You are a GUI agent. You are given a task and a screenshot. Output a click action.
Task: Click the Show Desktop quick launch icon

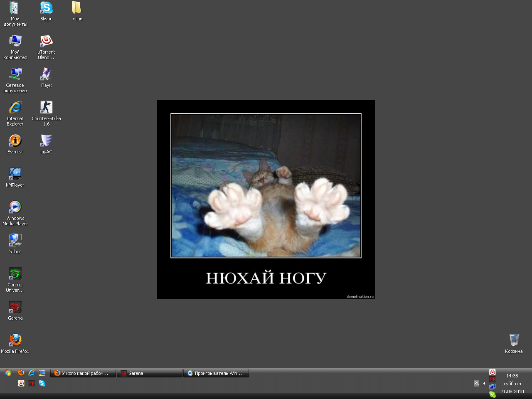click(42, 373)
